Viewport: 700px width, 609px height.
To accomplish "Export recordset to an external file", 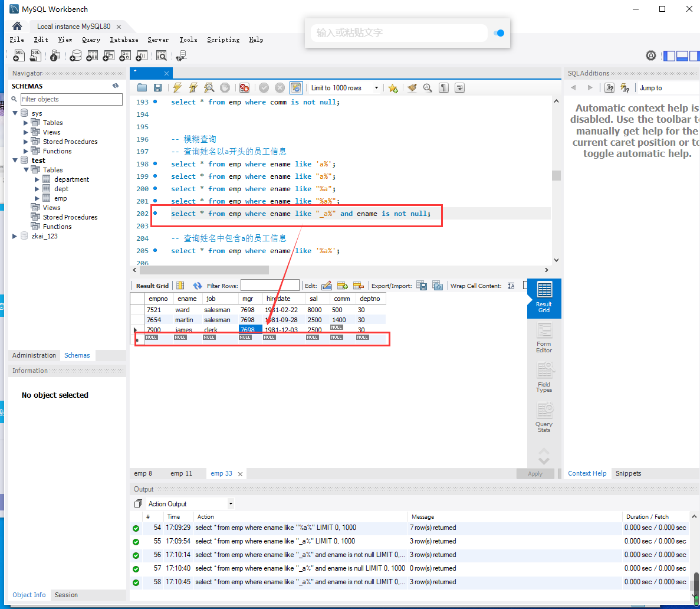I will [x=422, y=286].
